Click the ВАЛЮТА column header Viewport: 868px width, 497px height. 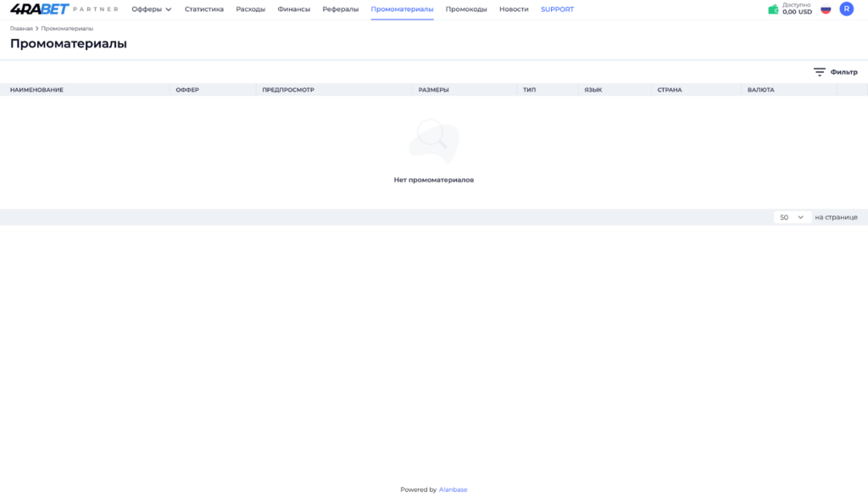(760, 90)
